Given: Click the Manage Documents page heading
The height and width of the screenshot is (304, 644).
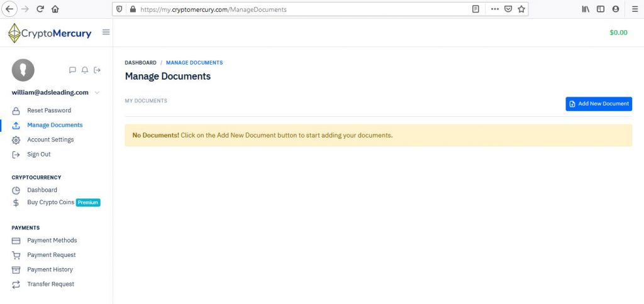Looking at the screenshot, I should (x=167, y=76).
